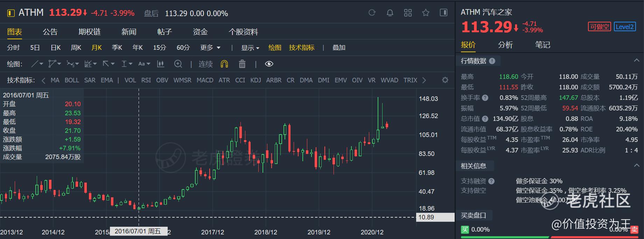644x239 pixels.
Task: Open technical indicator settings gear
Action: point(445,80)
